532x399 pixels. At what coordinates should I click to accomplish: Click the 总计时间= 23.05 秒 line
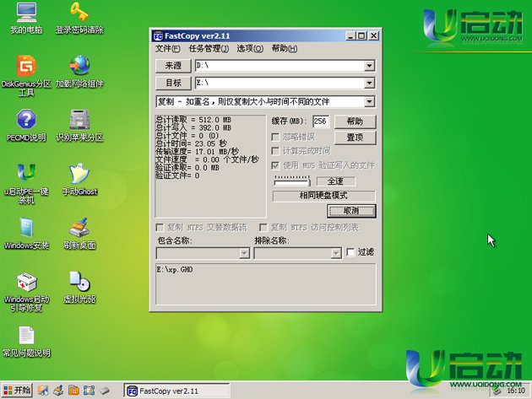pyautogui.click(x=192, y=143)
